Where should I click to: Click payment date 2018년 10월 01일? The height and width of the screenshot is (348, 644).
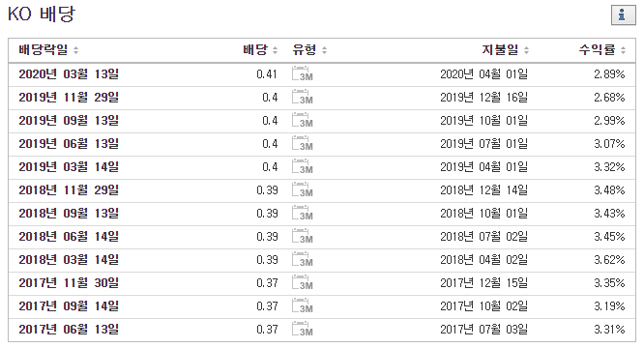coord(483,213)
